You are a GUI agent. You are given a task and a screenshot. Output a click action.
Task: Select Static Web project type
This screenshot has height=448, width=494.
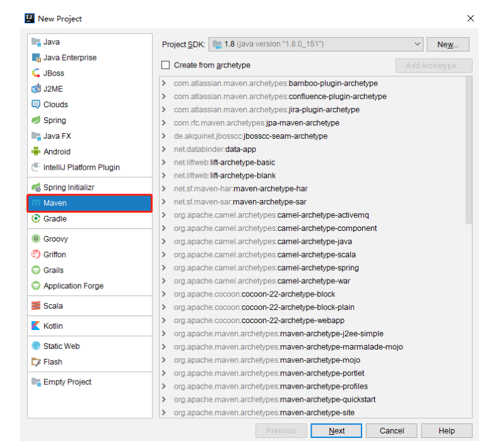(90, 346)
